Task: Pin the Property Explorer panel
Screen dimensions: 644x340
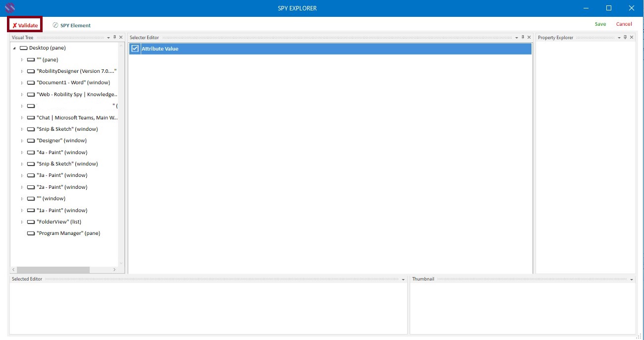Action: click(x=625, y=37)
